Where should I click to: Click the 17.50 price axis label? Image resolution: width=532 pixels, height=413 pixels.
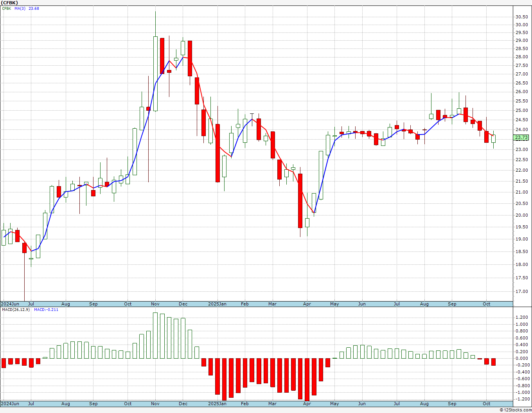click(x=521, y=278)
